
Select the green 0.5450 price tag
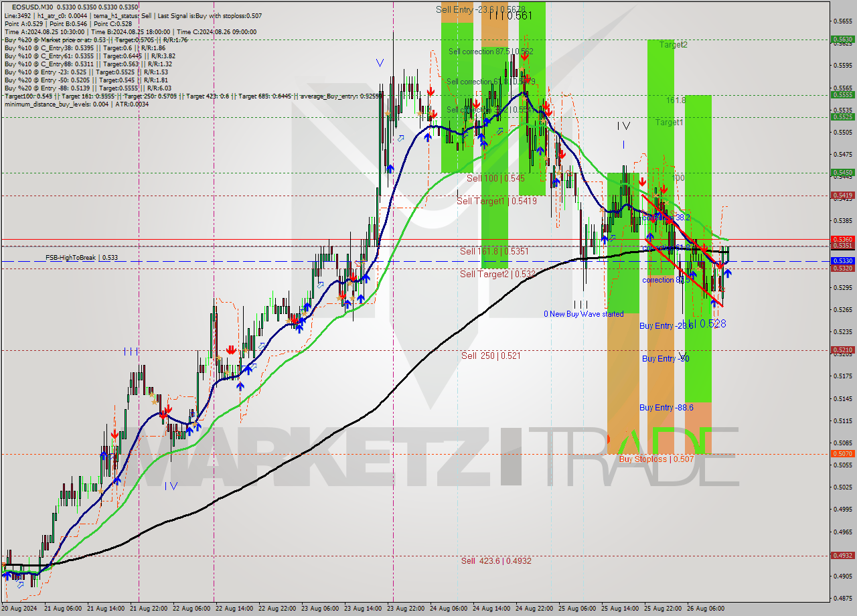pyautogui.click(x=842, y=173)
